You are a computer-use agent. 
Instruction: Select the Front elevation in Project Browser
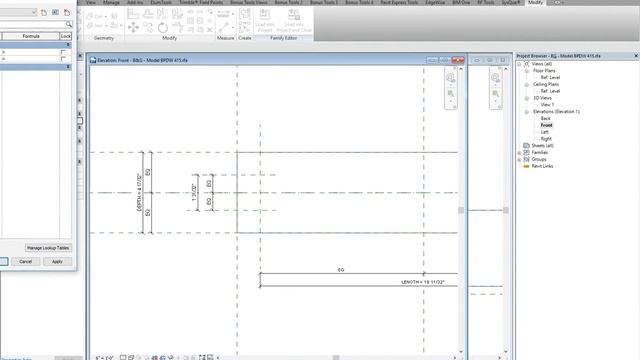click(x=546, y=125)
